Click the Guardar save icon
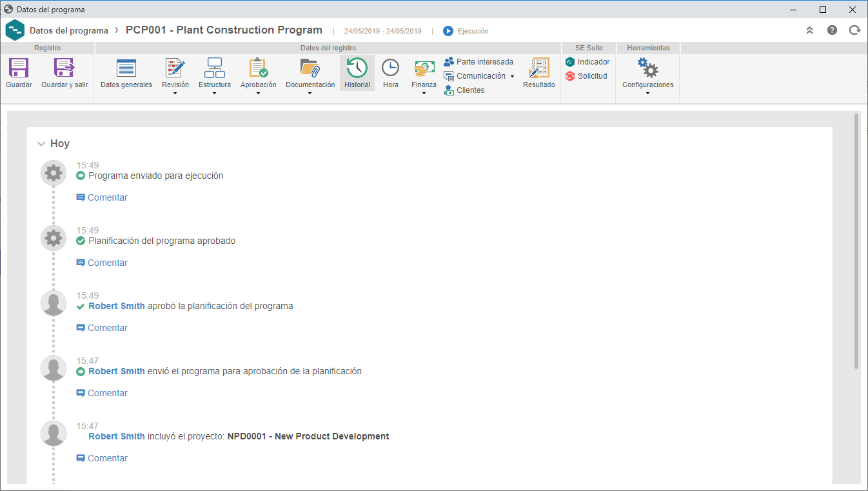868x491 pixels. [19, 68]
